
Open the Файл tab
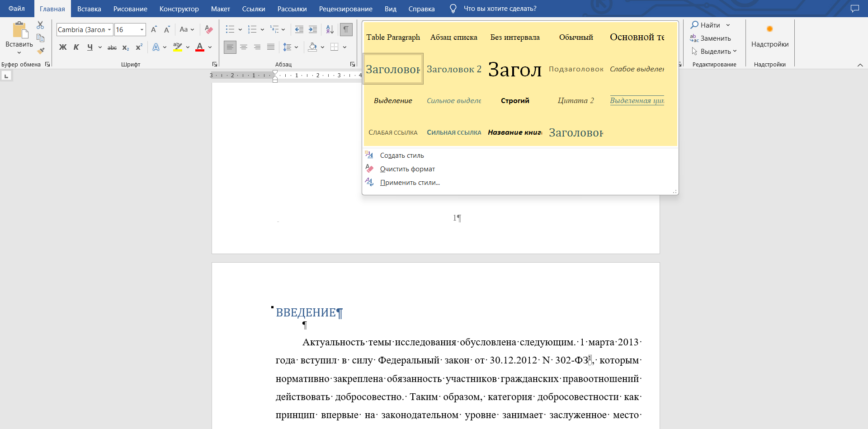(x=17, y=9)
